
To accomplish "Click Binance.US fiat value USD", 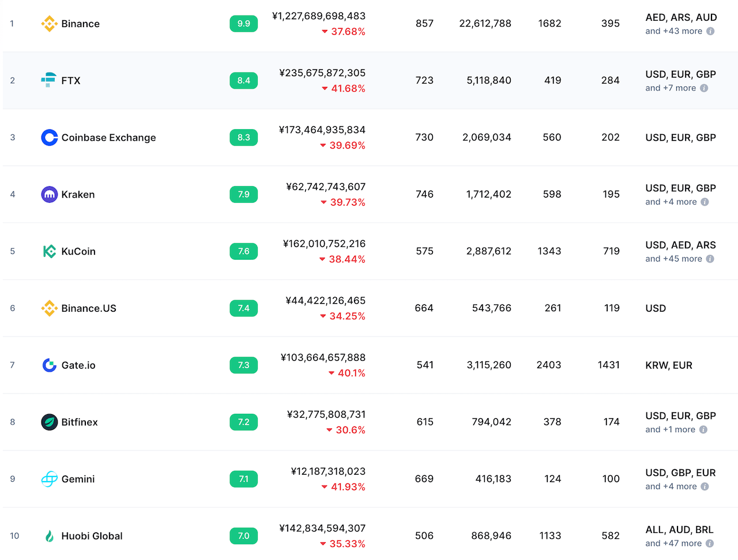I will point(656,308).
